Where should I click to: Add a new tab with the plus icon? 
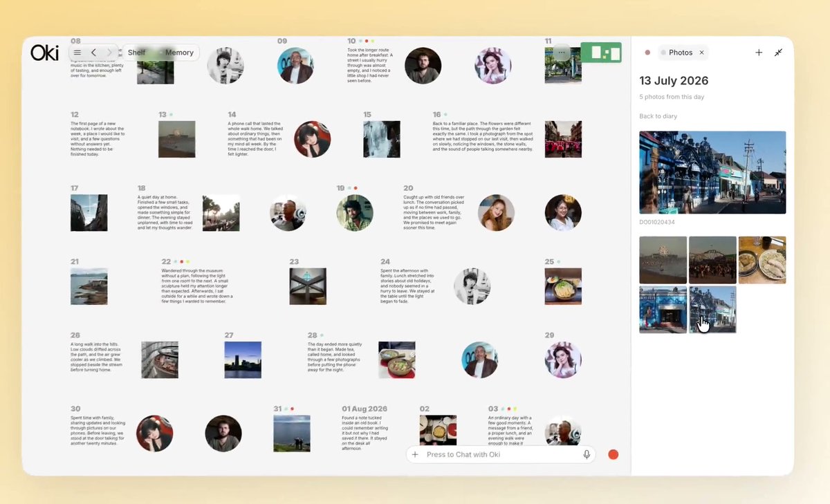pyautogui.click(x=759, y=53)
